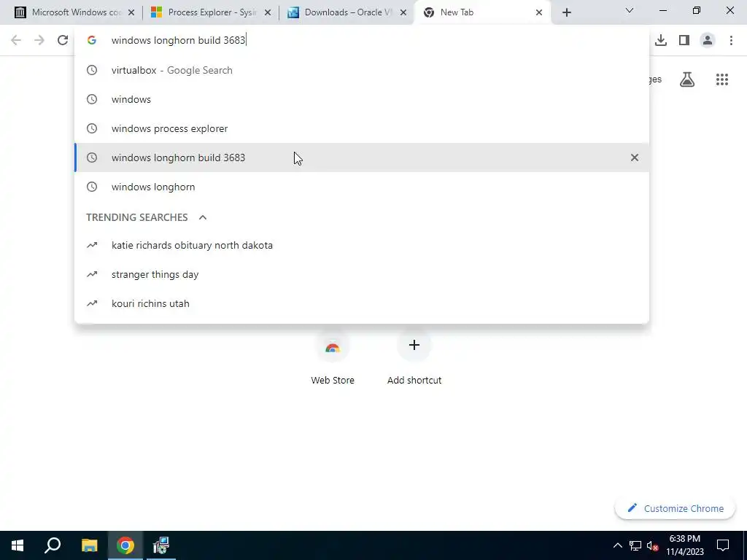
Task: Click Chrome taskbar icon
Action: pyautogui.click(x=125, y=545)
